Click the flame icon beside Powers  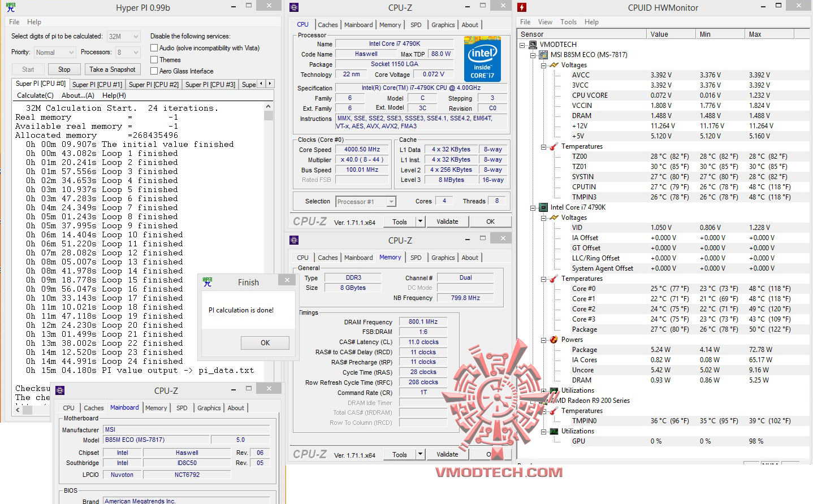point(554,340)
